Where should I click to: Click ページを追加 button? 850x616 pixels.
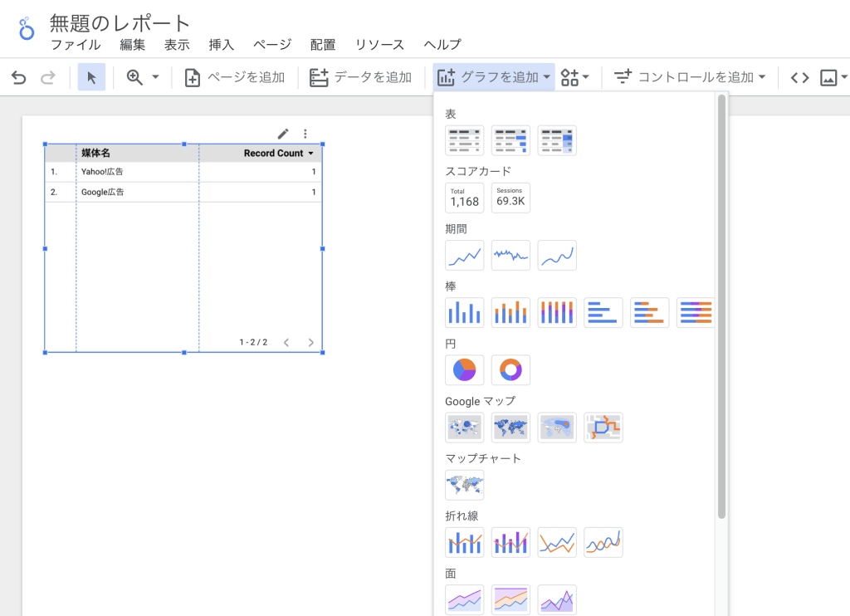[x=235, y=77]
